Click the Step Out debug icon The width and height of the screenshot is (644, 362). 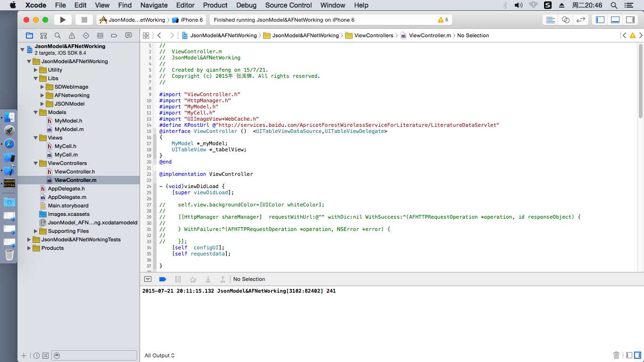(x=223, y=279)
